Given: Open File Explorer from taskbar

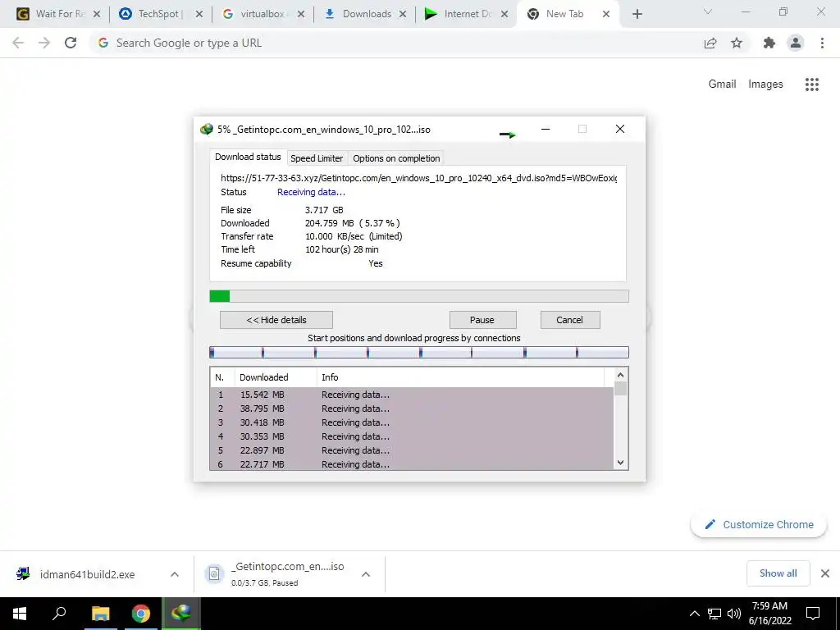Looking at the screenshot, I should click(x=100, y=614).
